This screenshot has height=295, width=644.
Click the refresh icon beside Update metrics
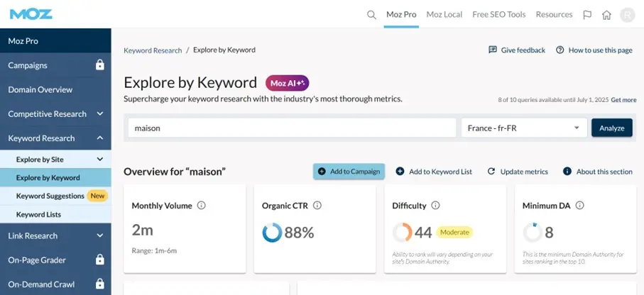(x=491, y=172)
